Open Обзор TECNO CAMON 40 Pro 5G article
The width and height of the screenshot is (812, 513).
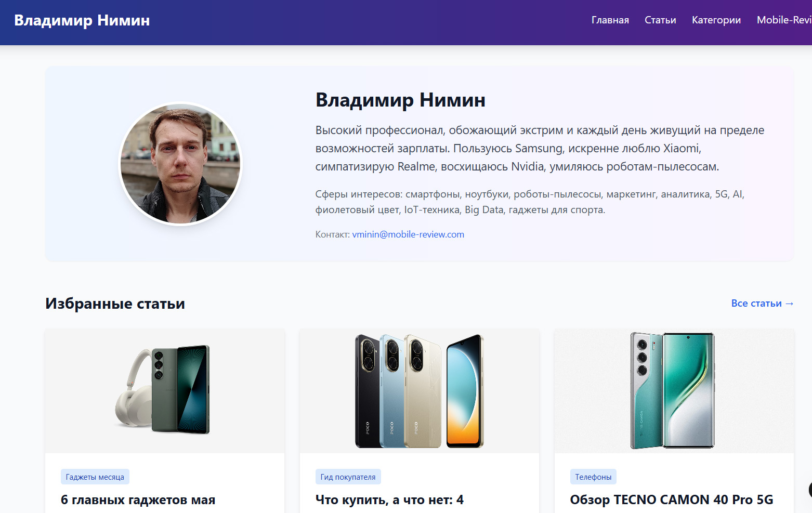(x=672, y=500)
